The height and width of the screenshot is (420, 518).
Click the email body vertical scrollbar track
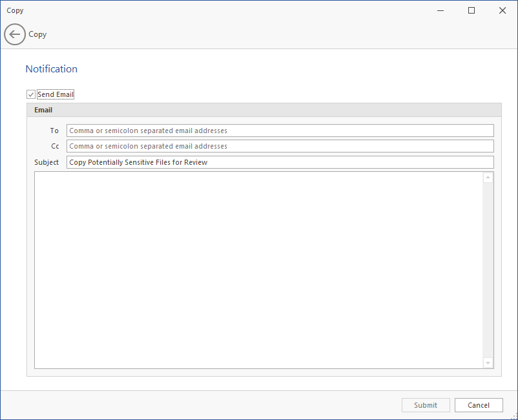488,270
